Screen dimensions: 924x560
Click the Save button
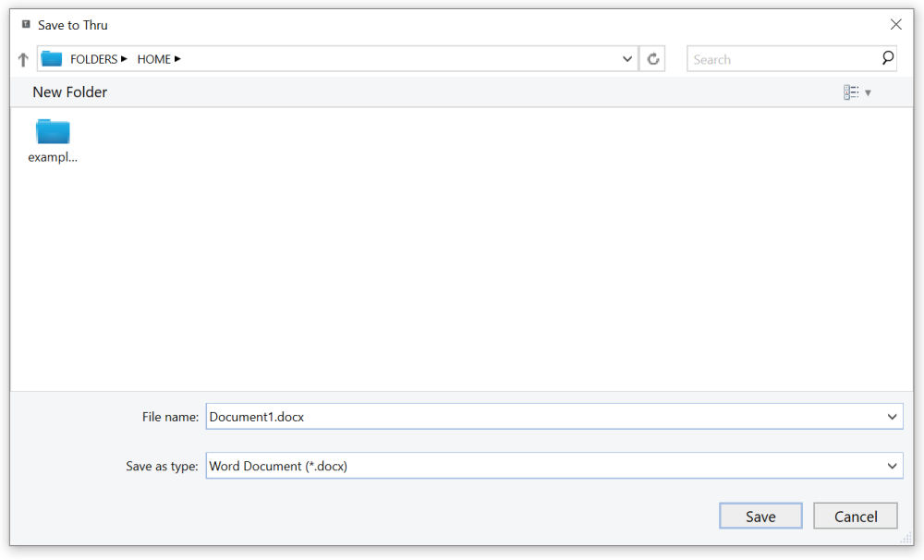coord(760,517)
